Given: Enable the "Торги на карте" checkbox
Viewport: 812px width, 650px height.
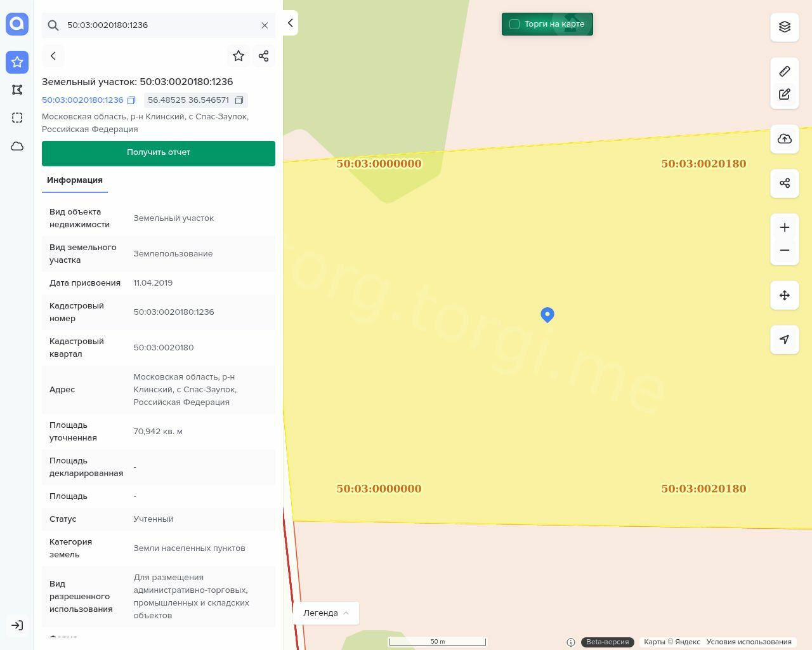Looking at the screenshot, I should [514, 24].
